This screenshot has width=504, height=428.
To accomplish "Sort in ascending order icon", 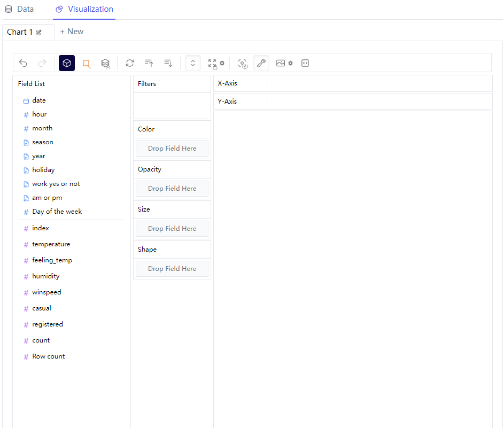I will (x=149, y=63).
